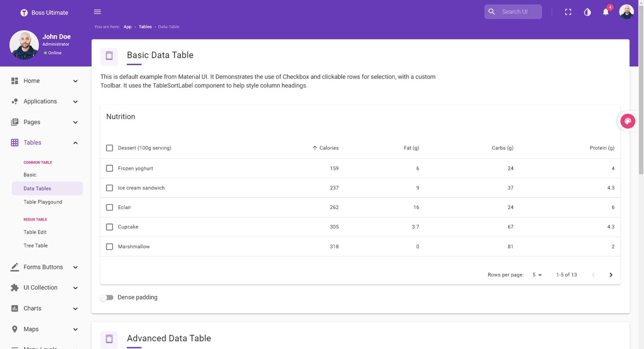The image size is (644, 349).
Task: Click the Tables breadcrumb link
Action: tap(145, 27)
